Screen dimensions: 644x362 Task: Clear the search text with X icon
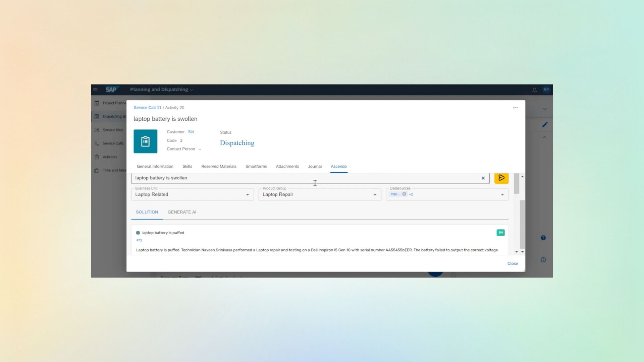(x=483, y=178)
